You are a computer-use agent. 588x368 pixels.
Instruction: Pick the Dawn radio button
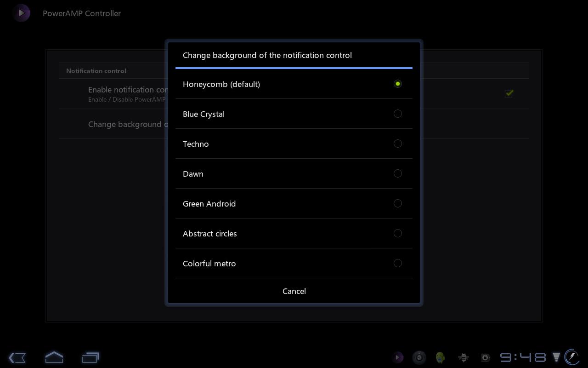tap(398, 173)
